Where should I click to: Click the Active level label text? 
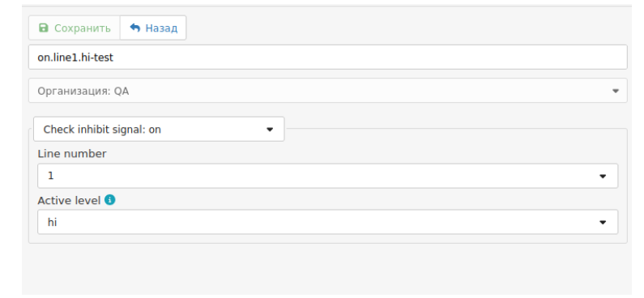pos(69,200)
